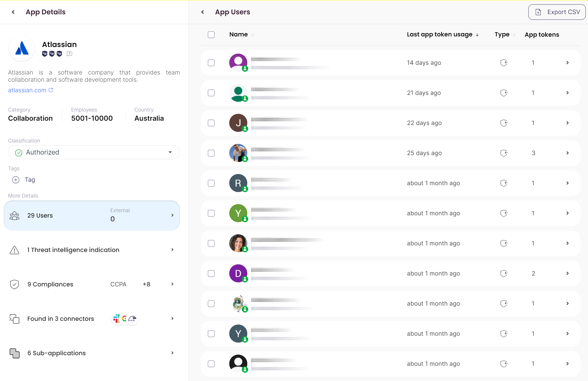Click type shield icon in 14 days ago row
588x381 pixels.
click(x=504, y=63)
